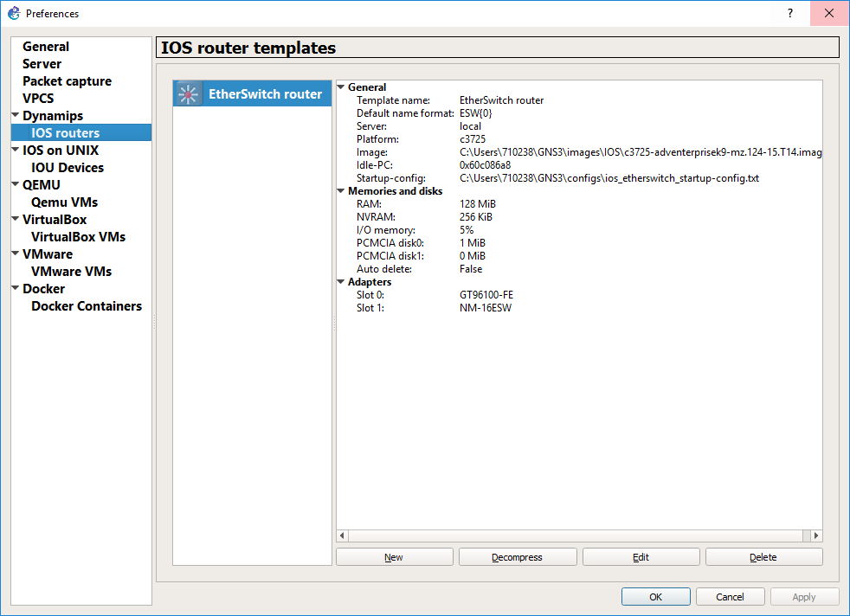850x616 pixels.
Task: Collapse the IOS on UNIX section
Action: tap(16, 150)
